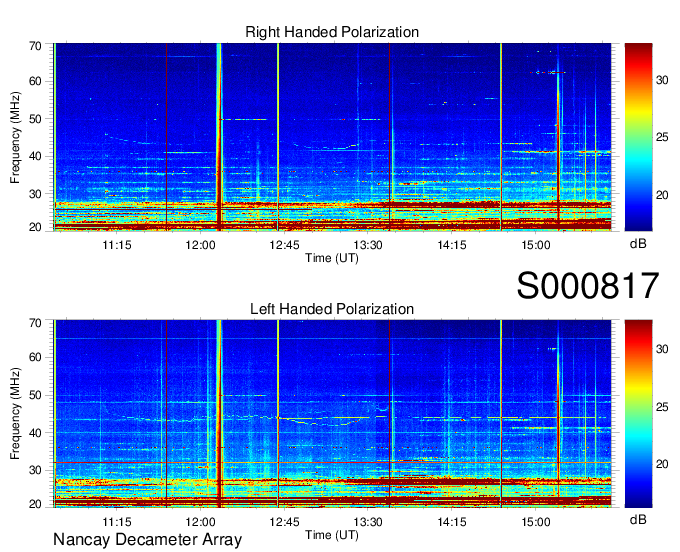The width and height of the screenshot is (680, 552).
Task: Click the "70" frequency tick of Right Handed plot
Action: coord(36,46)
